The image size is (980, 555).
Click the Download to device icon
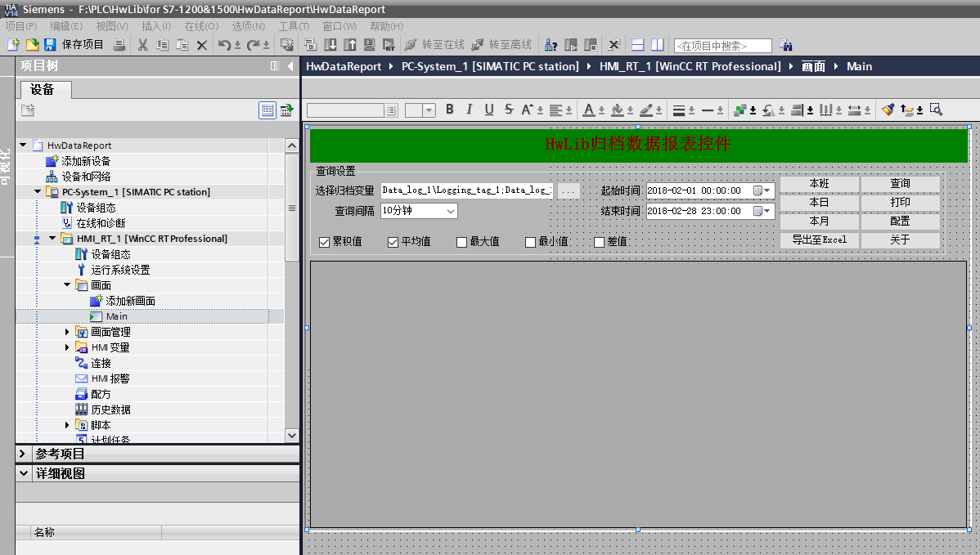tap(330, 45)
